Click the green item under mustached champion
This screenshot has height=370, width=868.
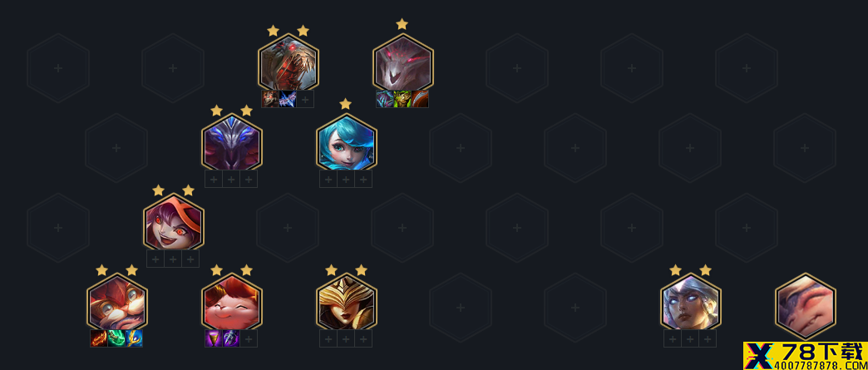(116, 338)
